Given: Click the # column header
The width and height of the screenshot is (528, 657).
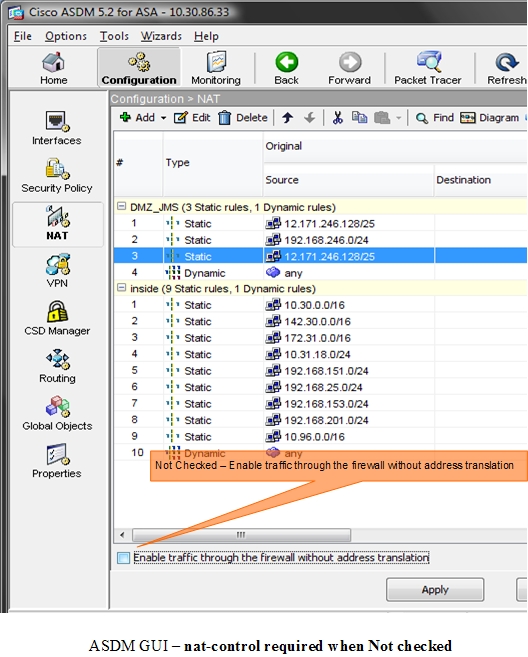Looking at the screenshot, I should point(138,163).
